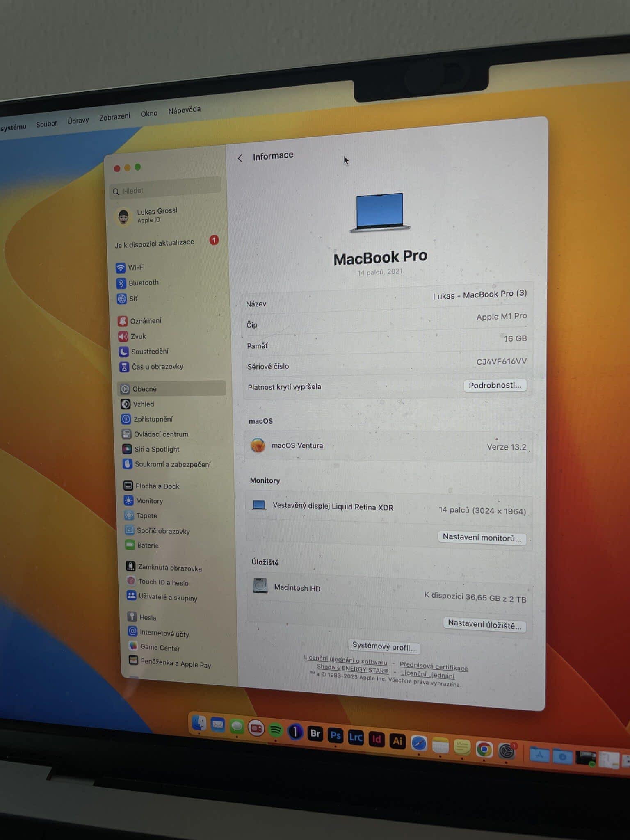Click Vestavěný displej Liquid Retina XDR row
Viewport: 630px width, 840px height.
click(x=388, y=508)
